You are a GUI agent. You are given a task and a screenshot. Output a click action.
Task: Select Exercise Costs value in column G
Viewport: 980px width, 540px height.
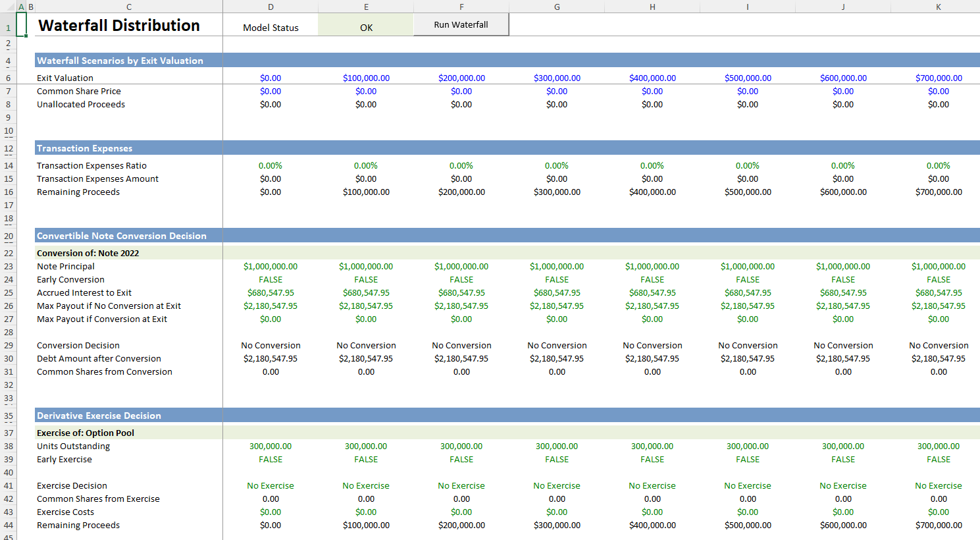tap(557, 512)
